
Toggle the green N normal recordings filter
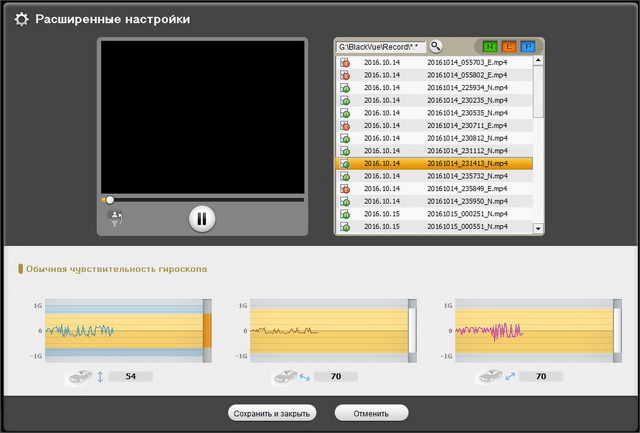pyautogui.click(x=489, y=47)
